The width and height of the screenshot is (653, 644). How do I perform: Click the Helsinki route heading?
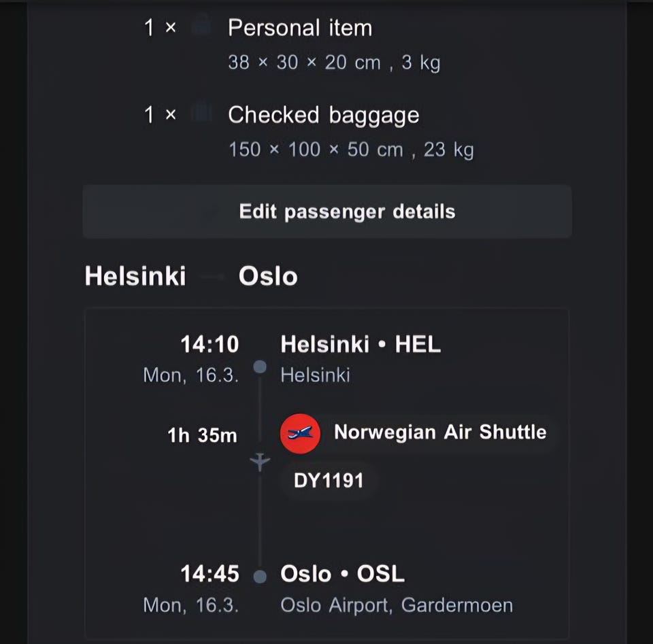135,277
